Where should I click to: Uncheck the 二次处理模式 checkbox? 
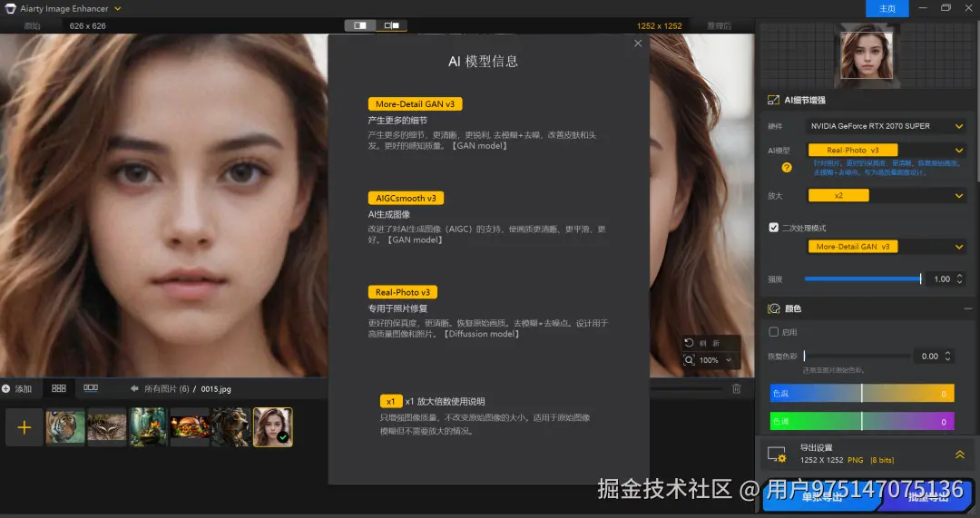click(773, 228)
